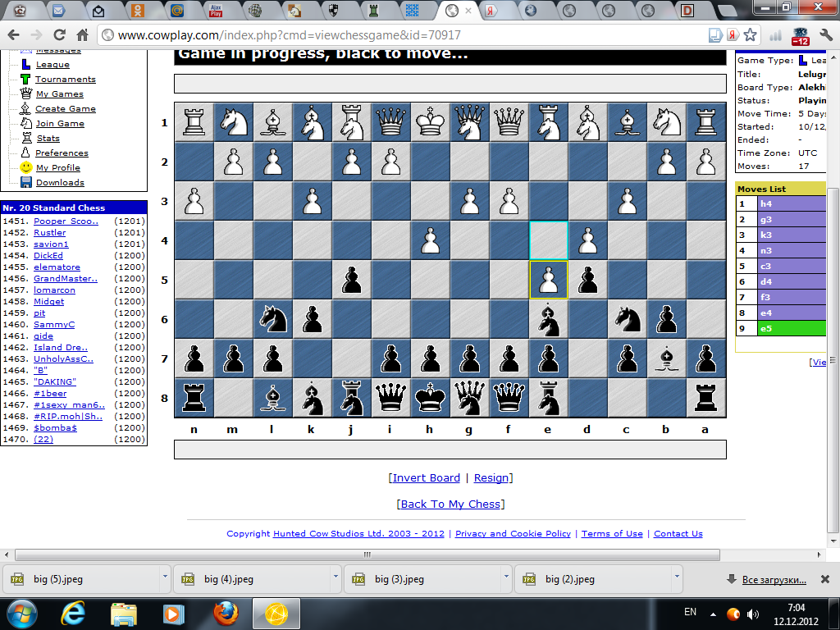Click the browser Reload button
Image resolution: width=840 pixels, height=630 pixels.
point(59,35)
